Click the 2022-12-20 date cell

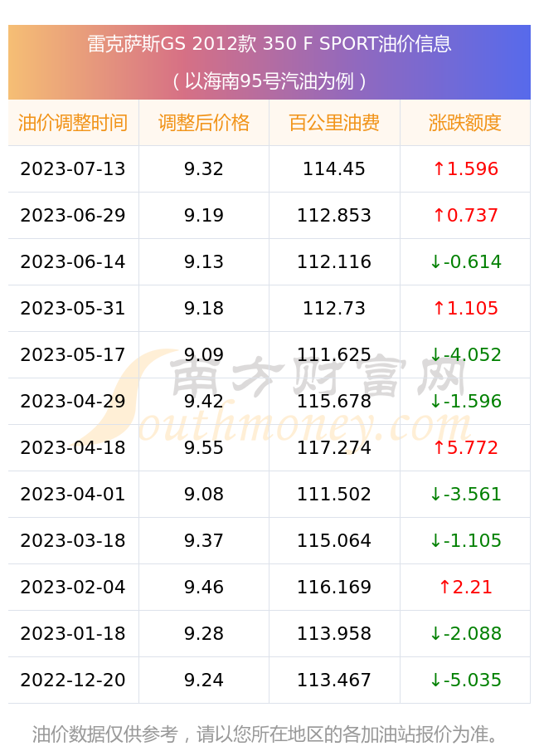tap(73, 680)
